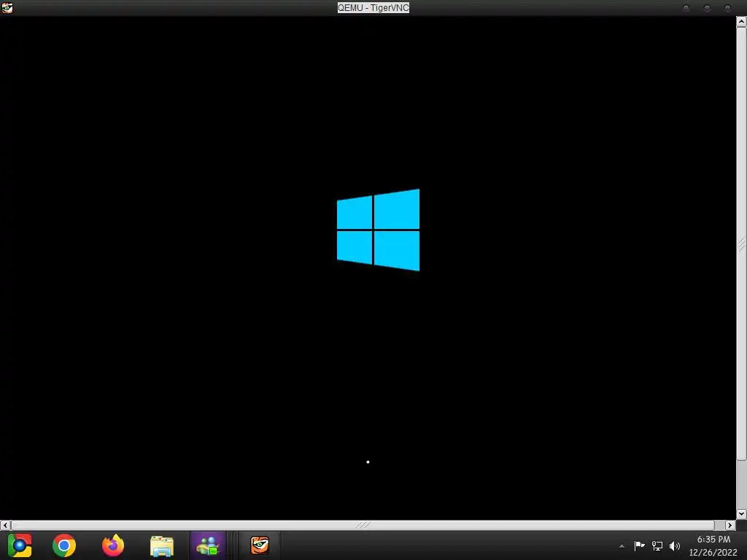Click the vertical scrollbar thumb

(x=741, y=244)
